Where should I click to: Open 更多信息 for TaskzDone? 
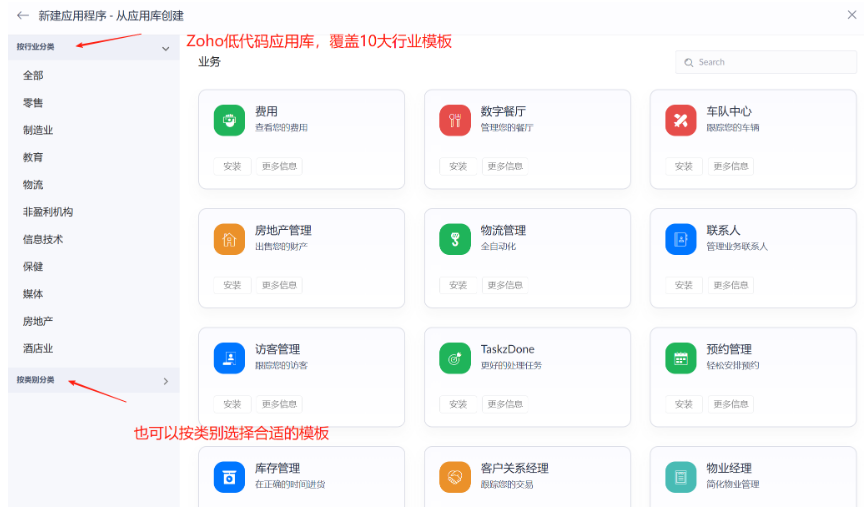click(x=505, y=404)
